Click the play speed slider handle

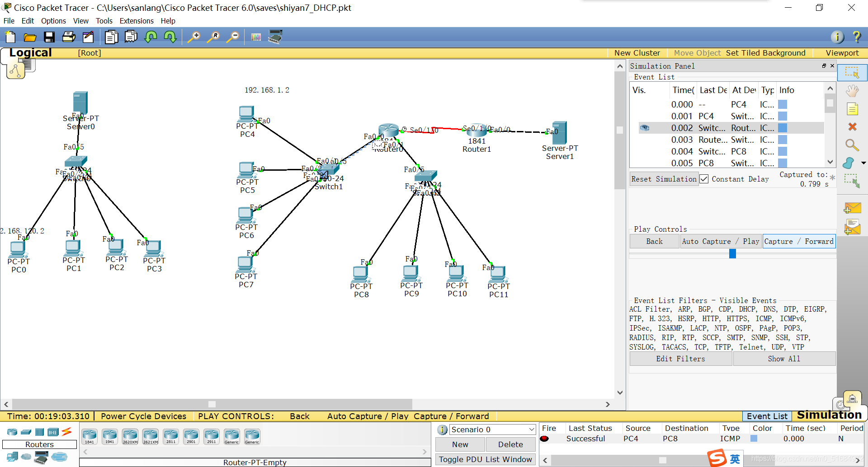(x=732, y=254)
